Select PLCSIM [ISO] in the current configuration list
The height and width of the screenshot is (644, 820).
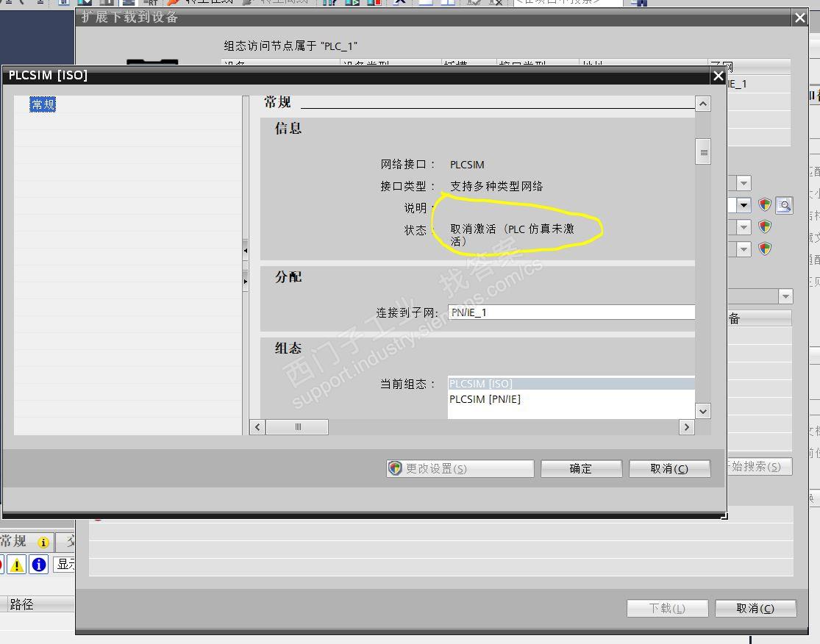[571, 384]
